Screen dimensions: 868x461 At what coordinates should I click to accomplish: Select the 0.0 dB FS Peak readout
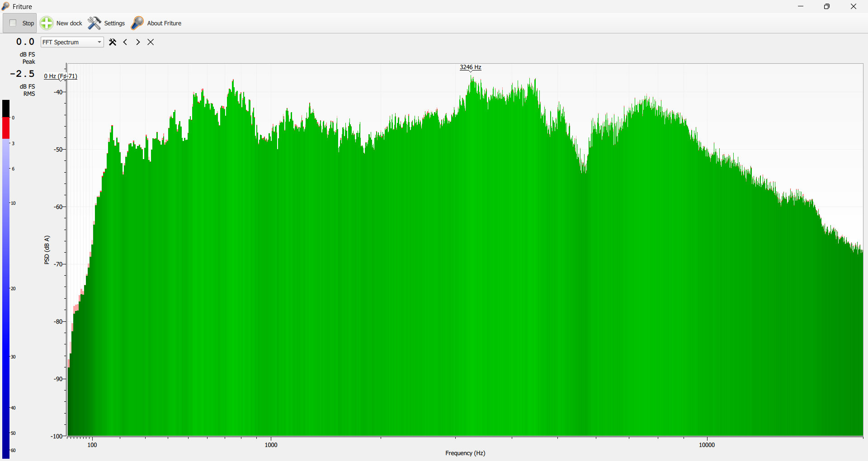click(x=25, y=42)
